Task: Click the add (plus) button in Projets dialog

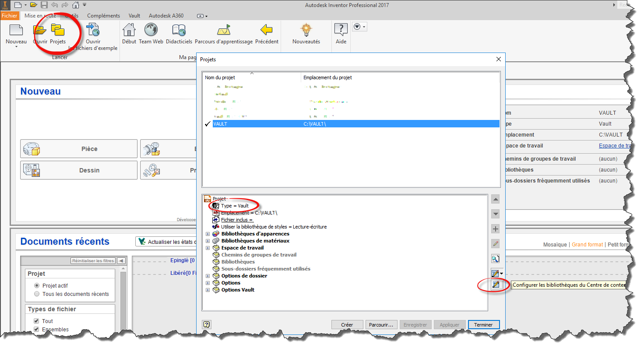Action: [496, 229]
